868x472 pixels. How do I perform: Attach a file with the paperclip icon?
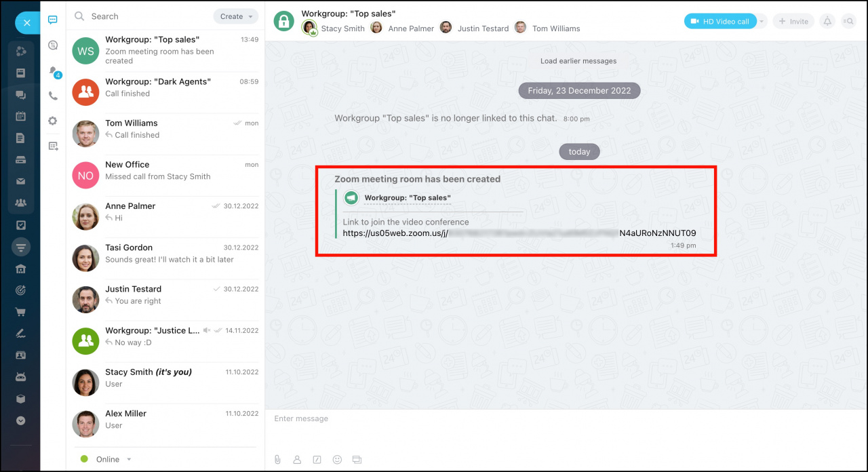[277, 459]
